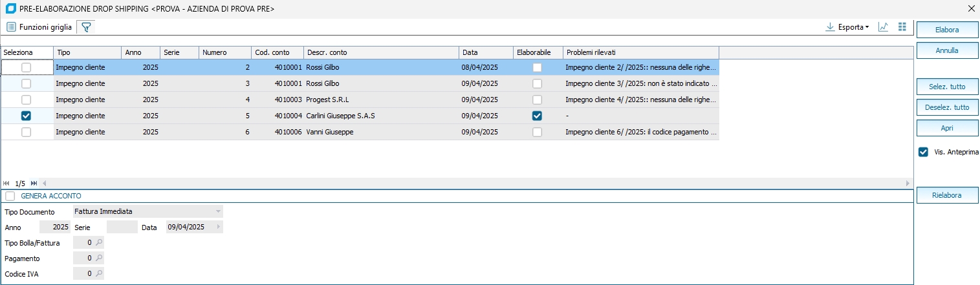Open the Esporta dropdown
This screenshot has width=980, height=285.
coord(847,27)
